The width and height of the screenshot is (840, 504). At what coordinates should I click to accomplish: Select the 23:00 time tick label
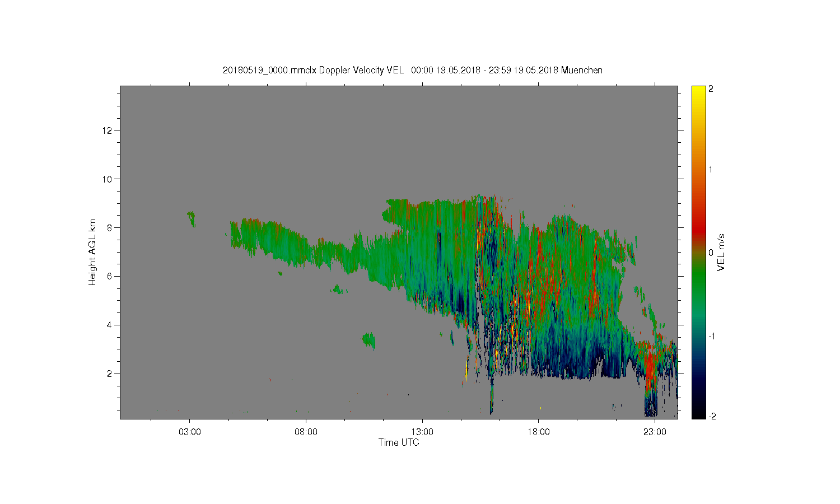(x=655, y=432)
